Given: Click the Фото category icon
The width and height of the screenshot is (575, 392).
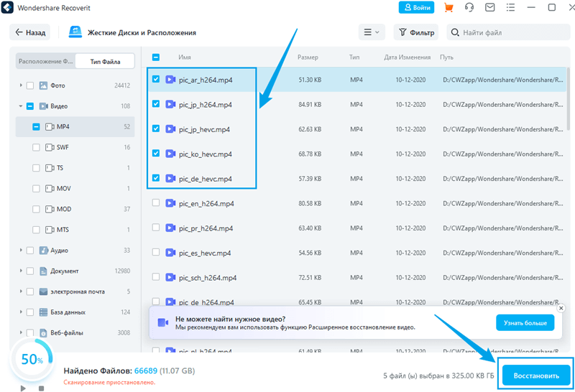Looking at the screenshot, I should point(43,85).
